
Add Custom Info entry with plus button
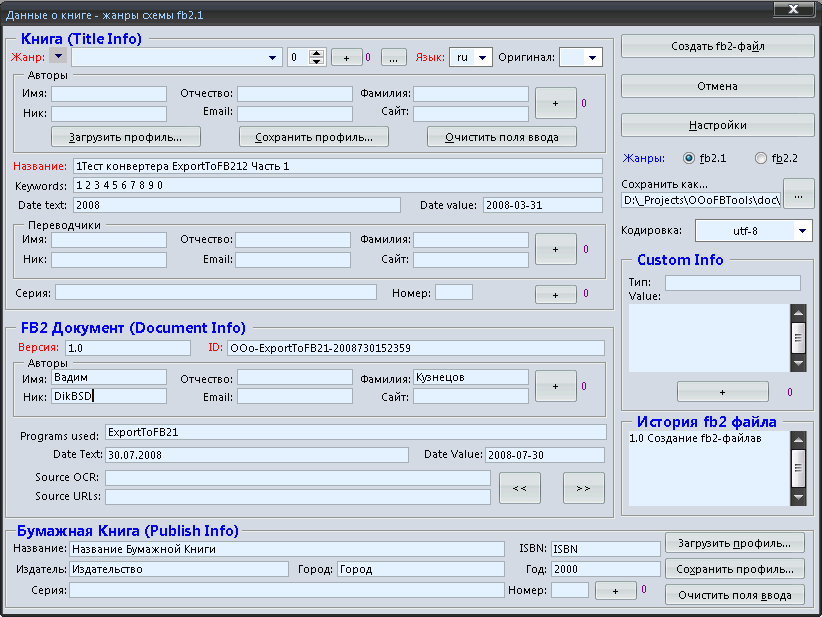point(722,392)
